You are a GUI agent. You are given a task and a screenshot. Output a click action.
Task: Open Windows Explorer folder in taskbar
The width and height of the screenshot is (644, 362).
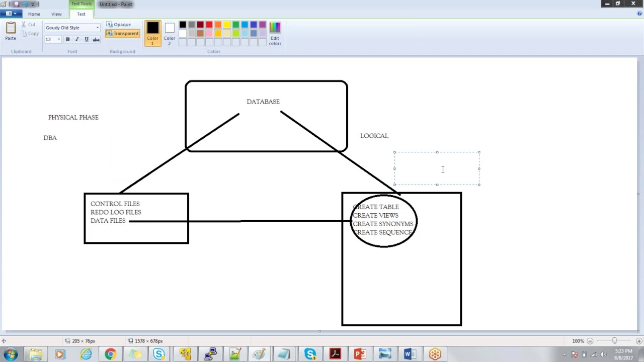(x=36, y=354)
